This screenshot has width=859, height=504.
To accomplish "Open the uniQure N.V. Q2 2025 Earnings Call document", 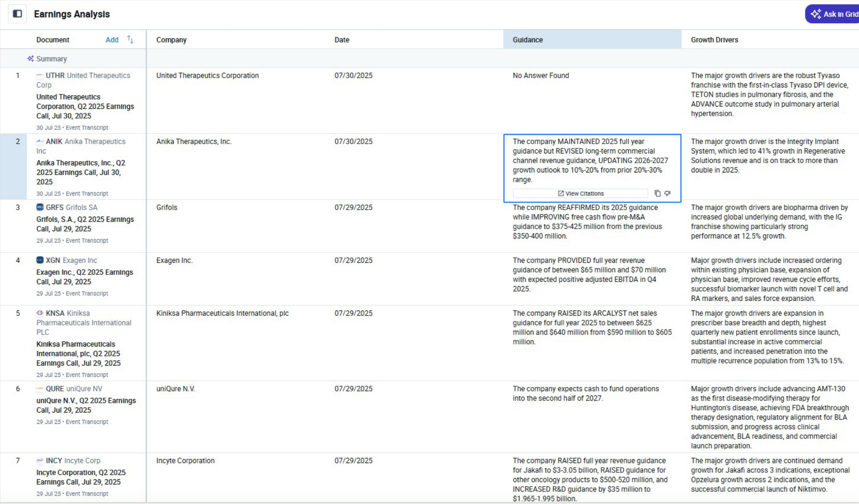I will [86, 405].
